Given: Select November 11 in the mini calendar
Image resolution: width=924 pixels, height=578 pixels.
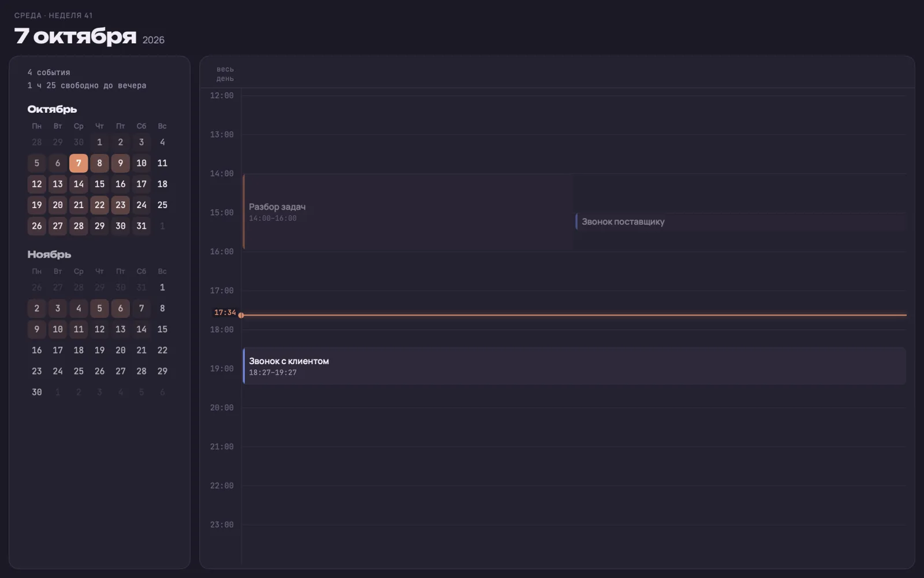Looking at the screenshot, I should [79, 329].
